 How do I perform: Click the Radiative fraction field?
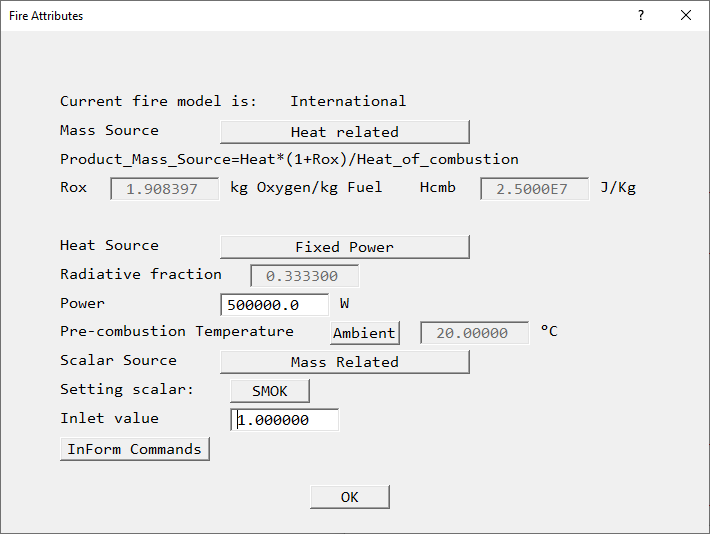click(x=304, y=276)
